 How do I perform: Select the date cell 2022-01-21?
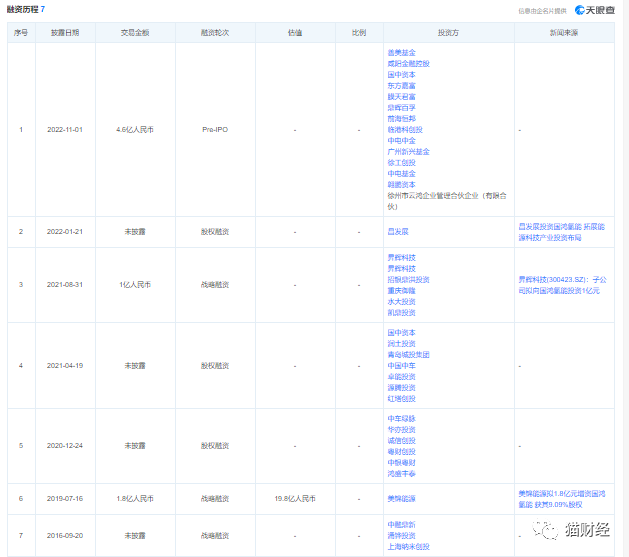[x=65, y=231]
